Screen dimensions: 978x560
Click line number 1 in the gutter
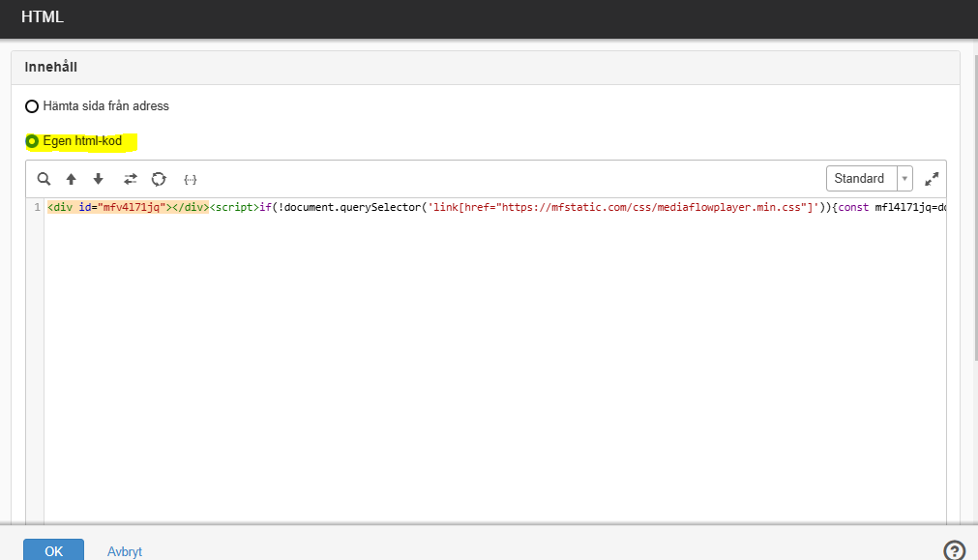click(x=37, y=207)
